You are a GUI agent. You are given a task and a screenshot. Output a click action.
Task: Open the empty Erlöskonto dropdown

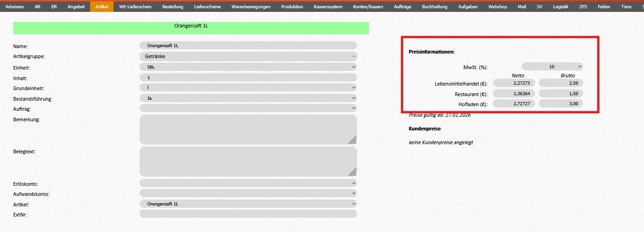point(248,183)
